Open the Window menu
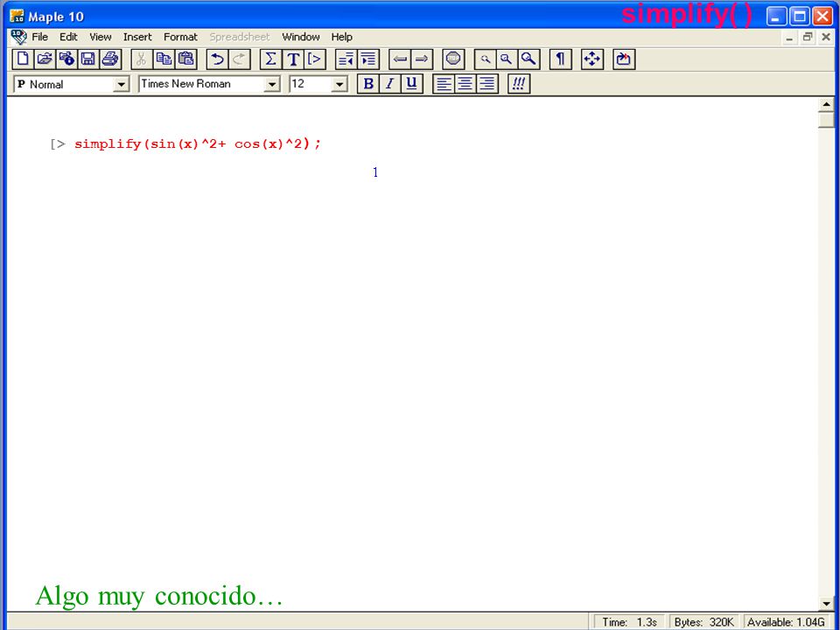The height and width of the screenshot is (630, 840). pos(301,37)
